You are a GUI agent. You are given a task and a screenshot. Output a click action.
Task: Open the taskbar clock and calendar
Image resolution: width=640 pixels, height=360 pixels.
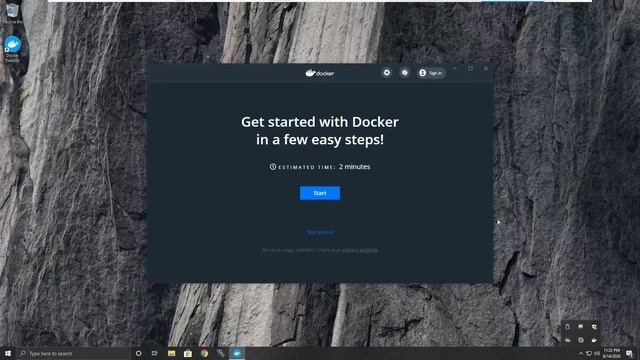[x=611, y=353]
